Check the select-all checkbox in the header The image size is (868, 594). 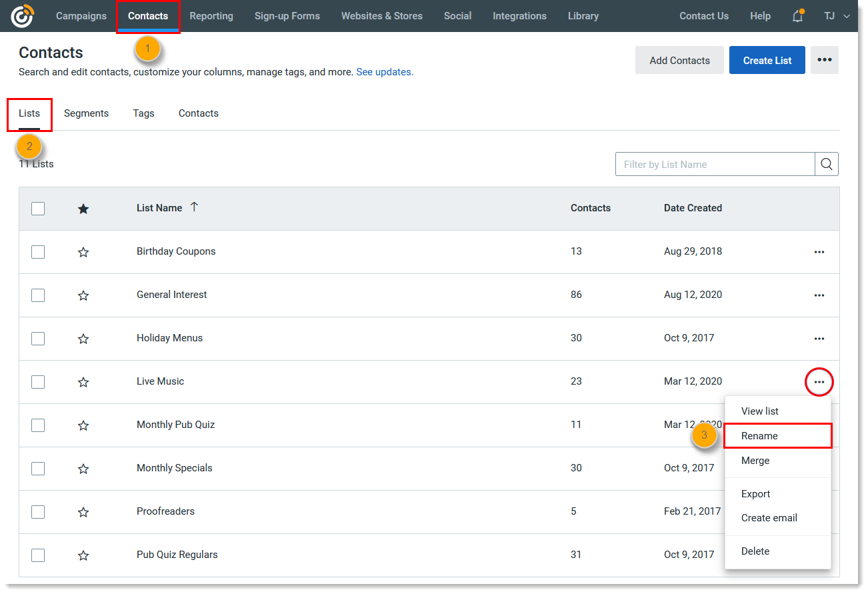point(38,208)
